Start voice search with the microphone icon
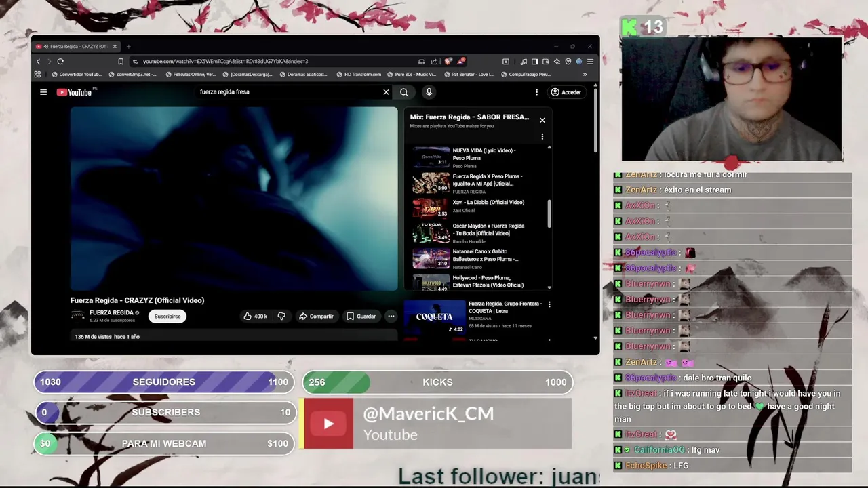The height and width of the screenshot is (488, 868). pyautogui.click(x=429, y=92)
